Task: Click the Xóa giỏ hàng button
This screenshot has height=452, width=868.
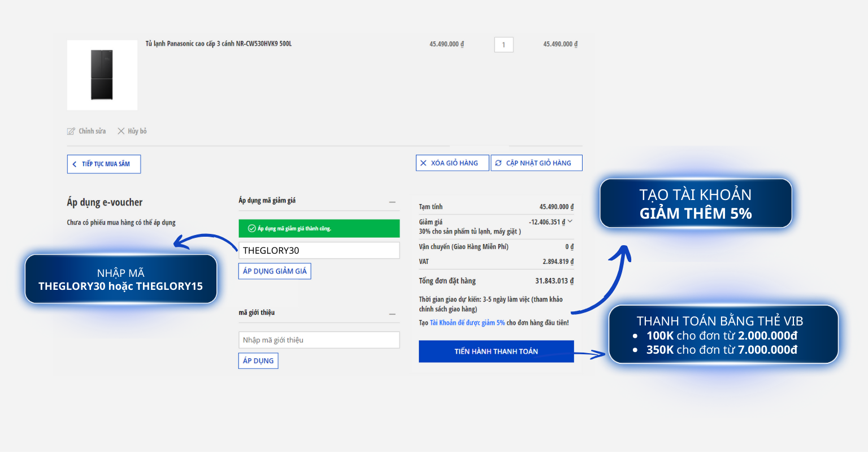Action: (453, 163)
